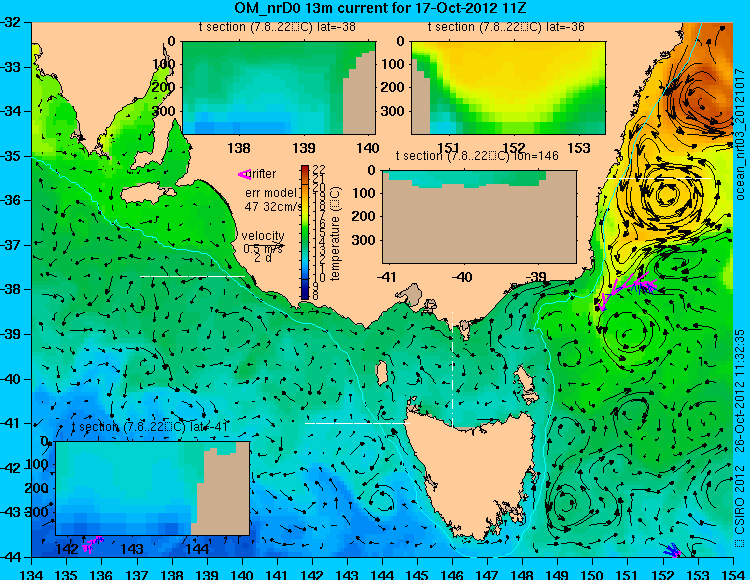750x580 pixels.
Task: Click the '47 32cm/s' error value
Action: 273,207
